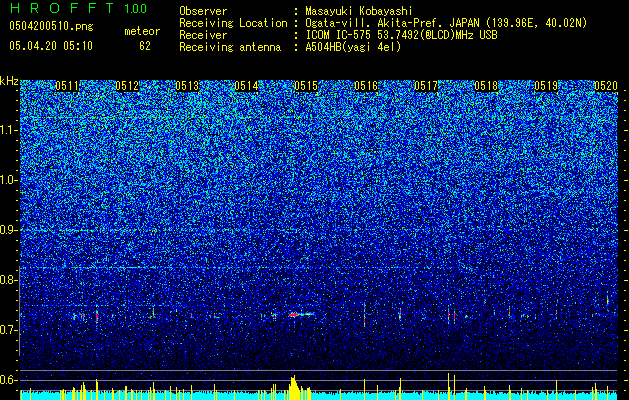Click the 0514 time marker

coord(246,86)
